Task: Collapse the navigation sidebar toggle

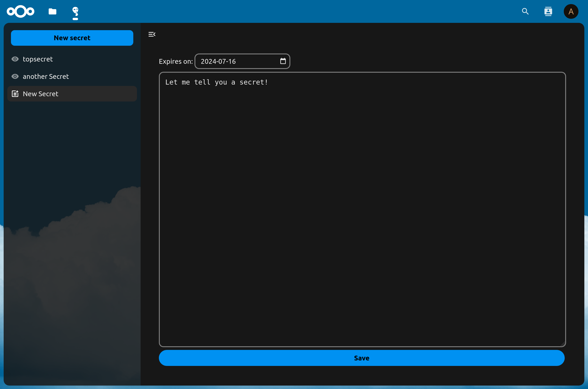Action: coord(152,34)
